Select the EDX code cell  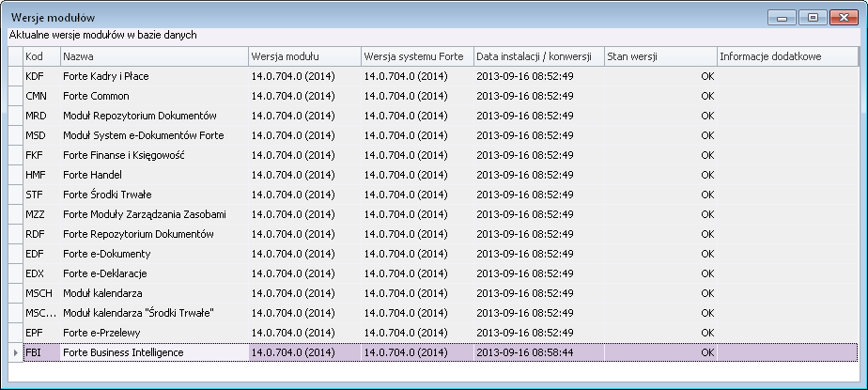tap(42, 273)
